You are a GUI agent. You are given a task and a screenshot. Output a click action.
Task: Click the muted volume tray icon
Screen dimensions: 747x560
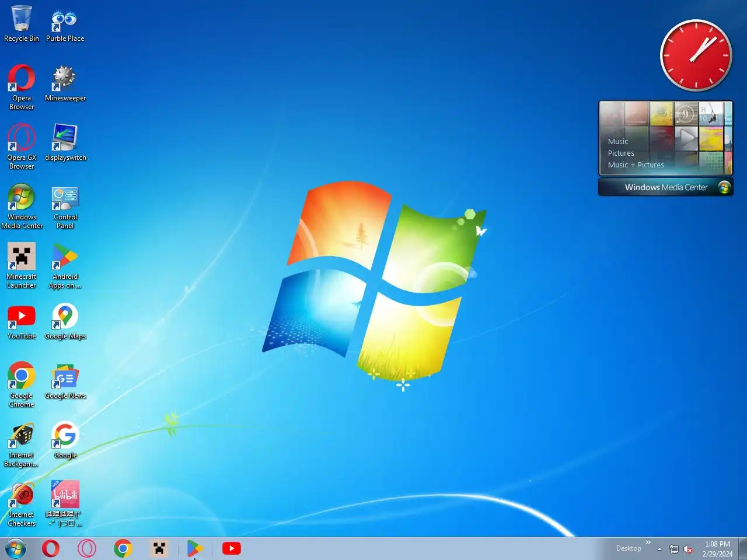point(689,549)
